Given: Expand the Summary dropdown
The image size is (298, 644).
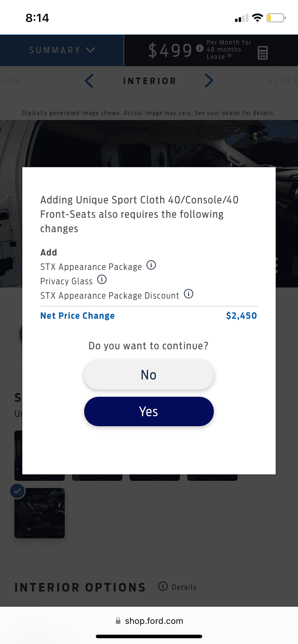Looking at the screenshot, I should coord(62,50).
